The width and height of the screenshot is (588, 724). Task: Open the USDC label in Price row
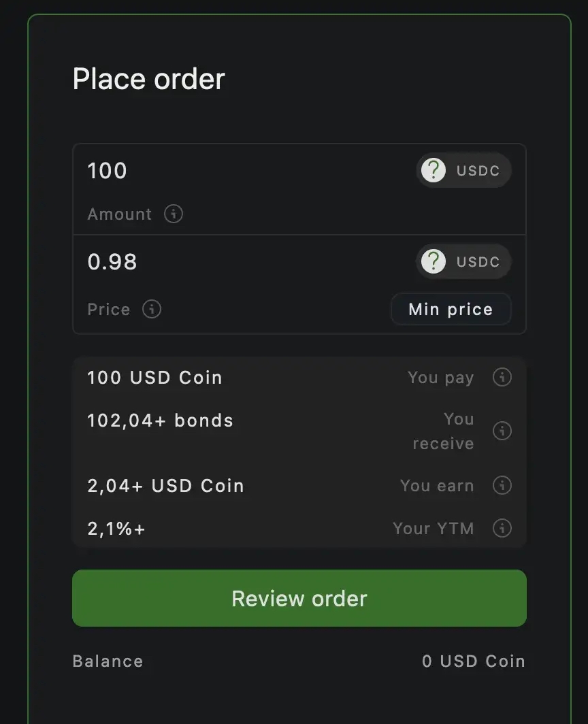tap(478, 262)
